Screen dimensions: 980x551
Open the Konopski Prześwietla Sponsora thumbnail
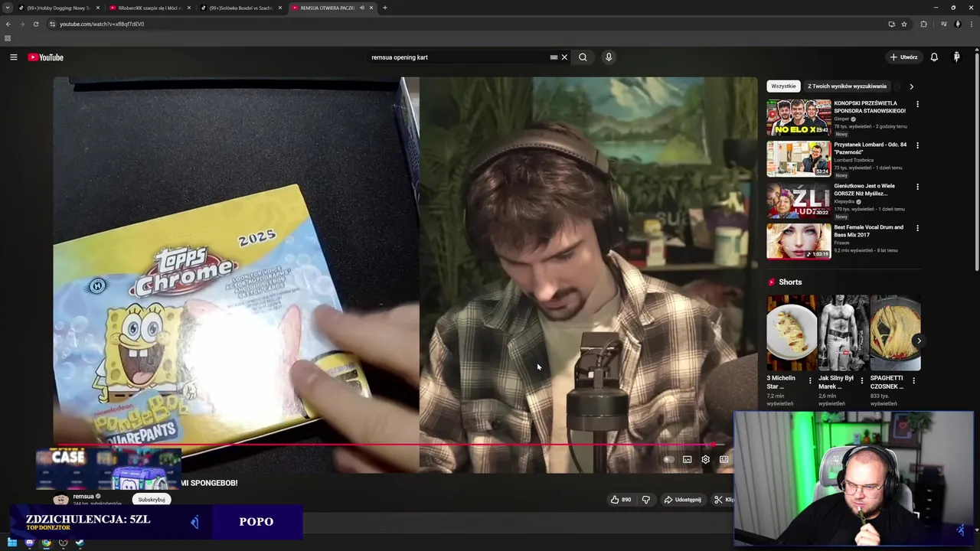point(799,117)
